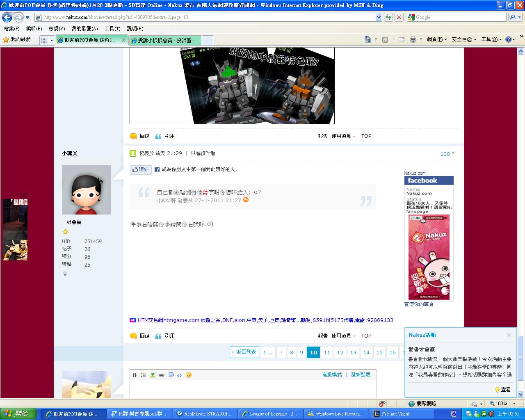The width and height of the screenshot is (525, 420).
Task: Go to thread page 14
Action: 366,353
